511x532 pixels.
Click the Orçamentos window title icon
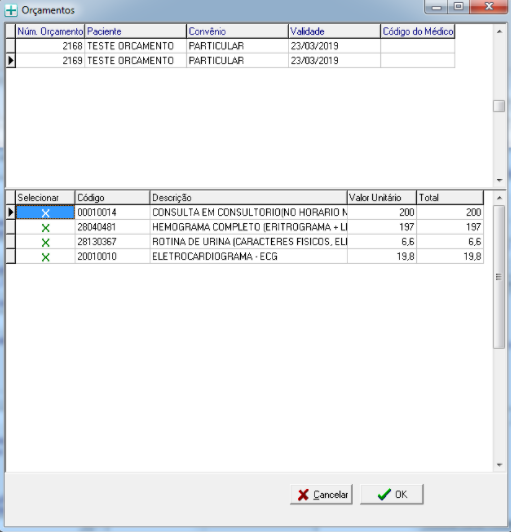11,10
